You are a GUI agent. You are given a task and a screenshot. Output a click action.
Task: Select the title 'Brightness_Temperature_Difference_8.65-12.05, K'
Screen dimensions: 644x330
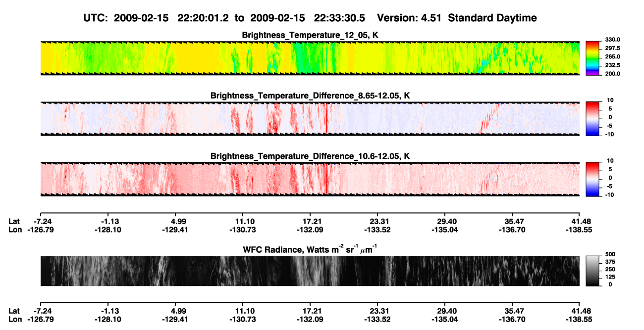(x=310, y=95)
